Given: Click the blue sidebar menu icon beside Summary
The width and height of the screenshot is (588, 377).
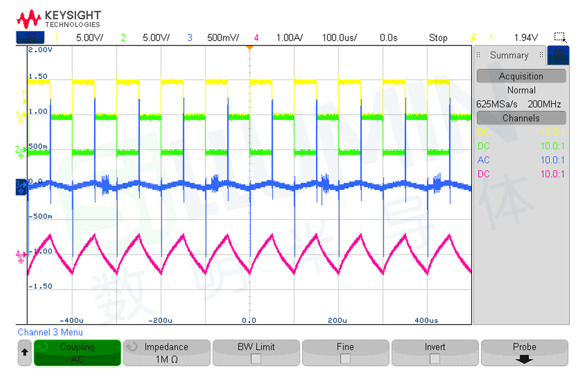Looking at the screenshot, I should [558, 55].
